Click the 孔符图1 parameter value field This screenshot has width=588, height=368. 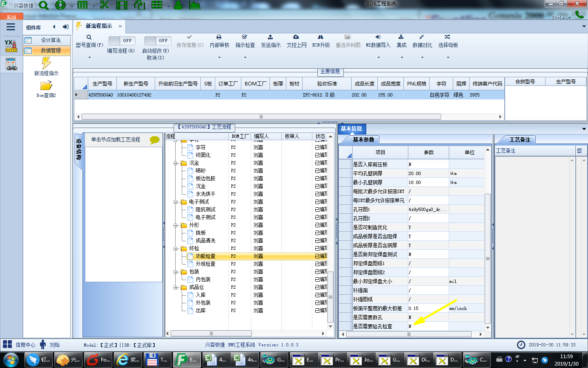click(x=428, y=209)
